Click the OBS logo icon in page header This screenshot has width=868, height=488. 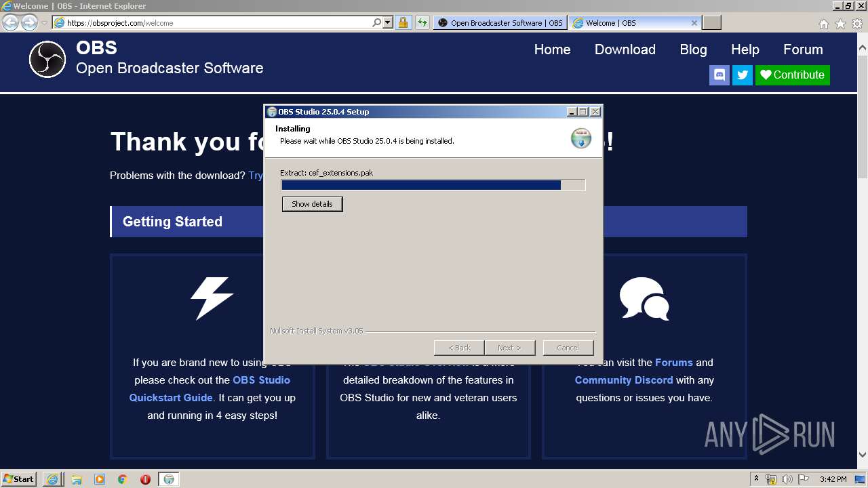tap(47, 60)
